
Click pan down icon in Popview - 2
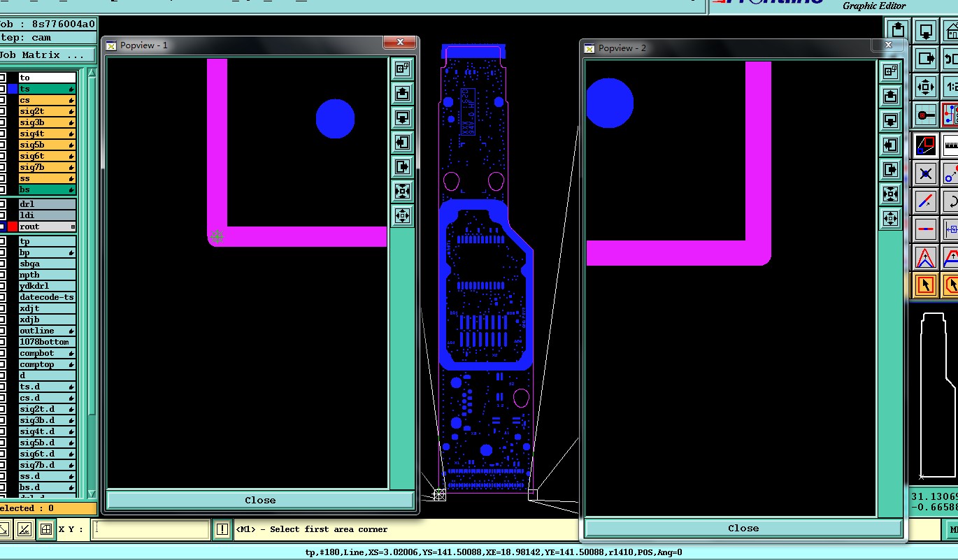[890, 120]
